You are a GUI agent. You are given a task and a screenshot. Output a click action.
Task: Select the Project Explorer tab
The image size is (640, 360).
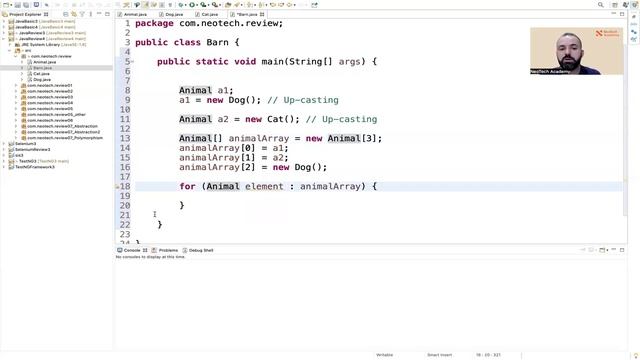click(25, 14)
